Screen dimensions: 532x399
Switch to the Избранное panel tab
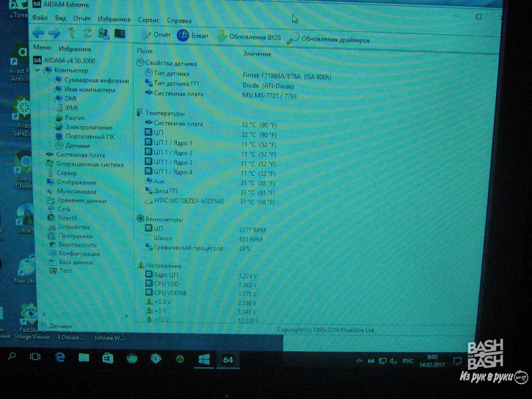coord(74,49)
